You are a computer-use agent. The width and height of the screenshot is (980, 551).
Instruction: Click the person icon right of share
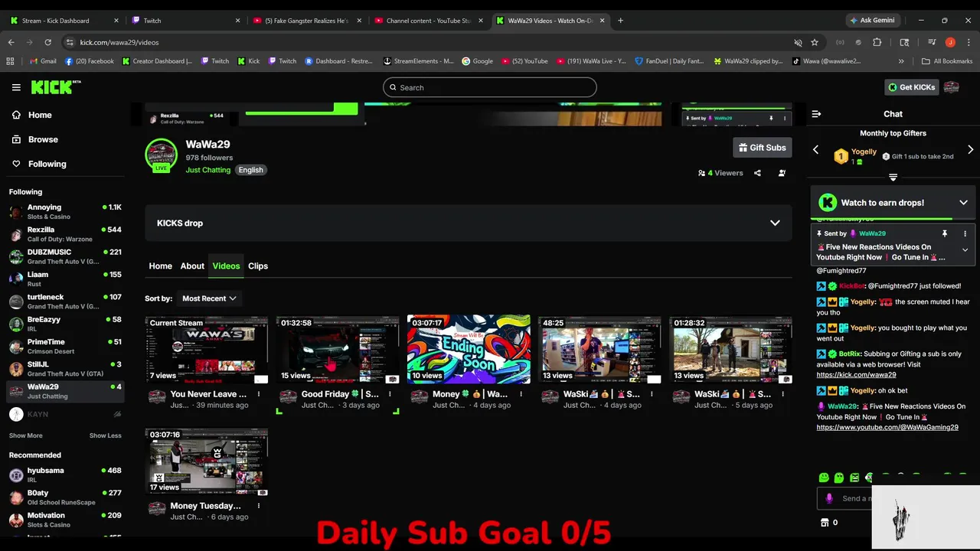782,173
